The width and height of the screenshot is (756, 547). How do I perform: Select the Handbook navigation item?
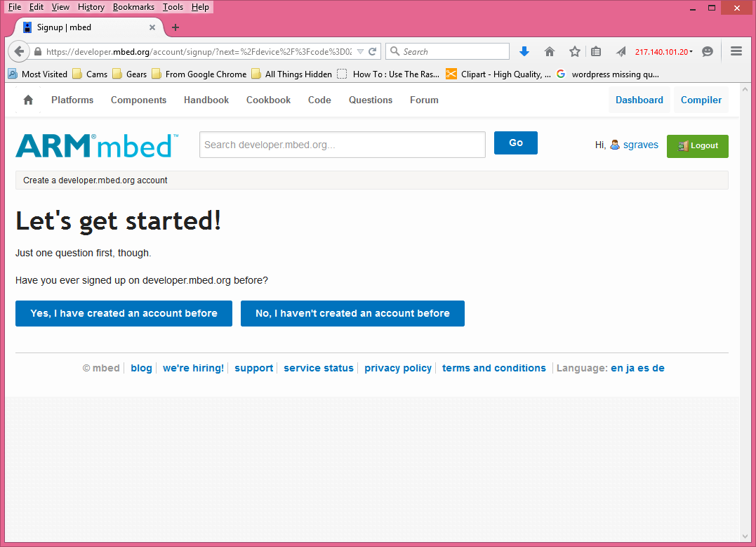[206, 100]
